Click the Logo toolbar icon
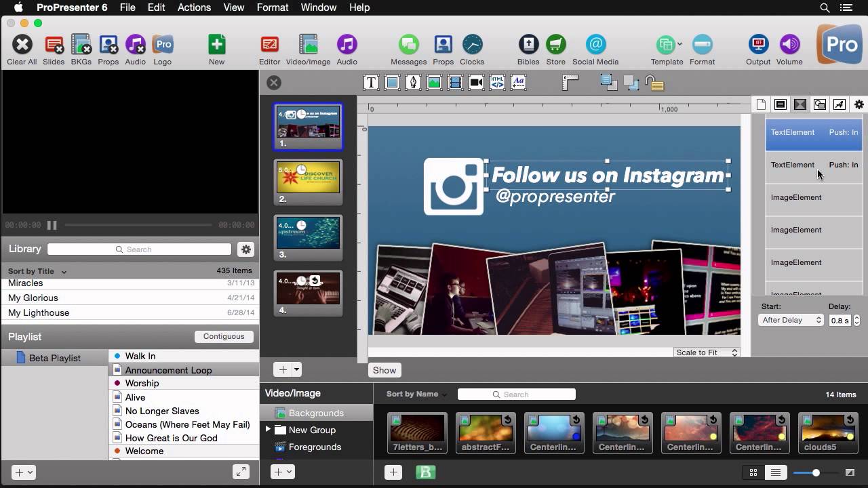Image resolution: width=868 pixels, height=488 pixels. point(163,45)
